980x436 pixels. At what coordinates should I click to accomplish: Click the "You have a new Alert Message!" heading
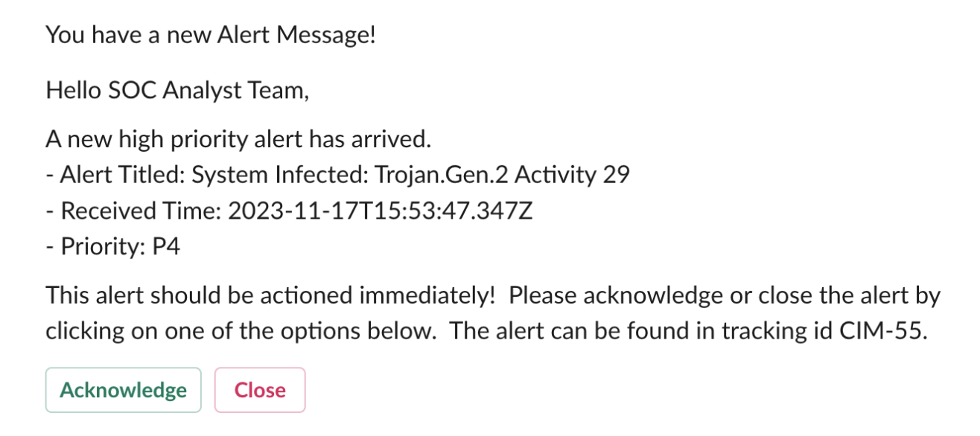[211, 34]
